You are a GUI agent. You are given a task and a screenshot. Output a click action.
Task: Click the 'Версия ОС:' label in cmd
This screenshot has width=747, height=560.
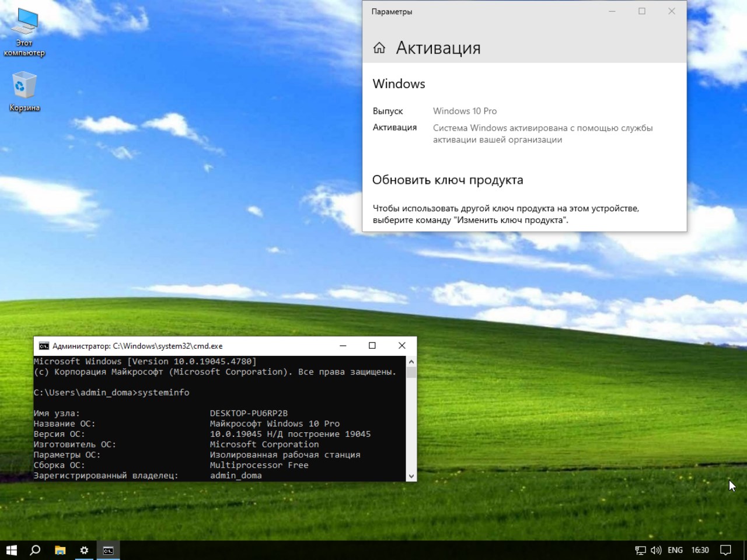[x=60, y=434]
